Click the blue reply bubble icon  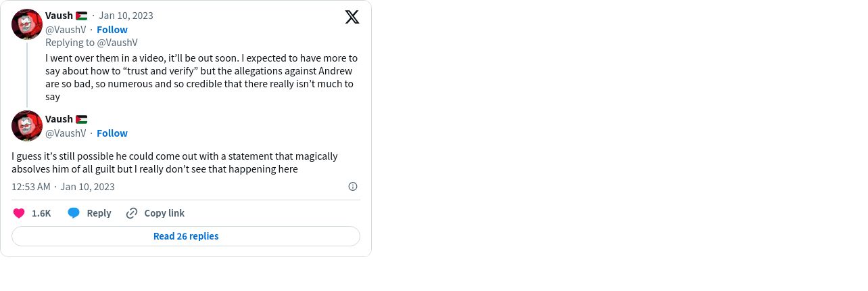tap(74, 213)
